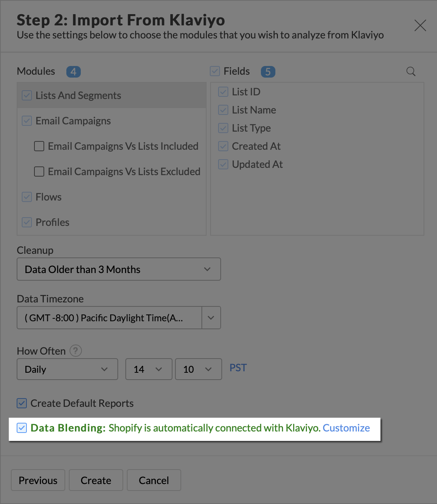Viewport: 437px width, 504px height.
Task: Click the PST timezone link
Action: (x=238, y=368)
